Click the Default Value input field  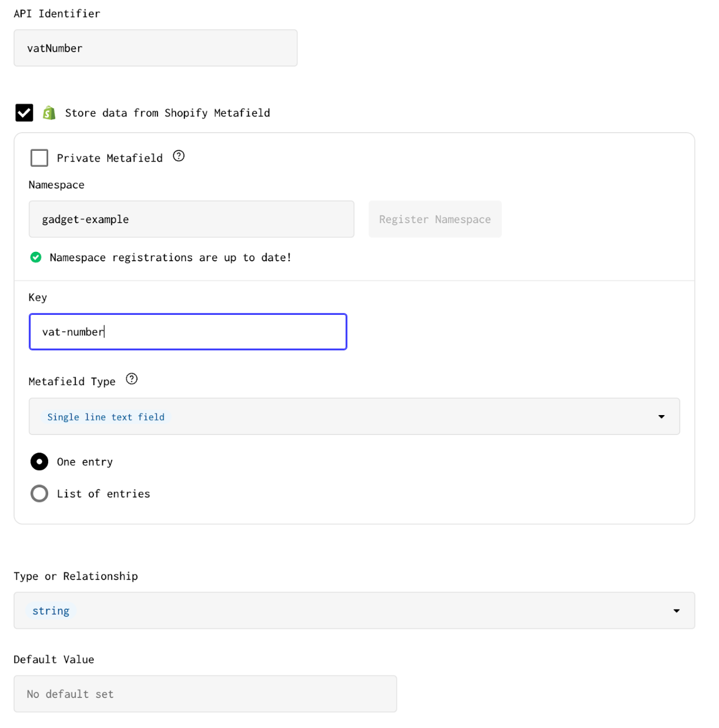(206, 694)
